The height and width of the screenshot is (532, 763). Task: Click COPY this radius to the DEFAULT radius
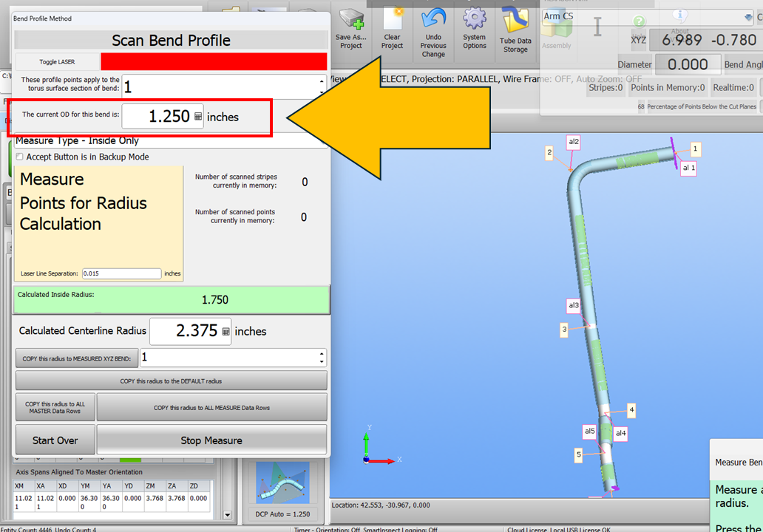tap(172, 381)
